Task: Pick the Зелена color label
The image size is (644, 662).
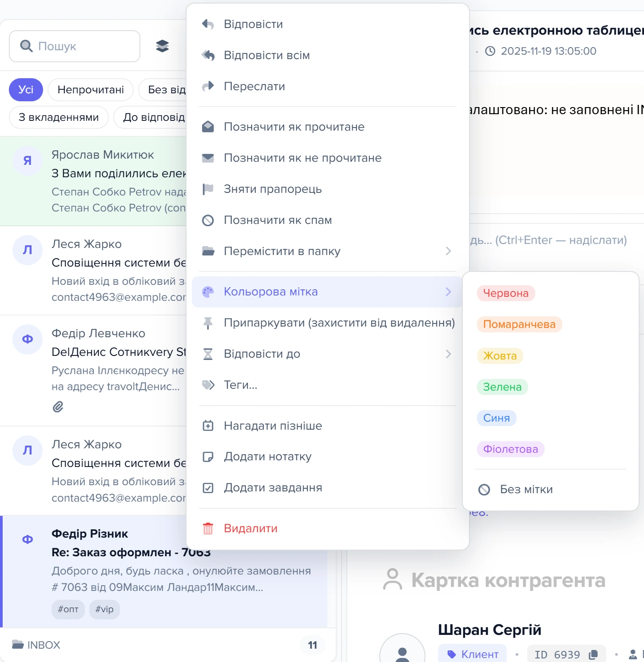Action: [502, 387]
